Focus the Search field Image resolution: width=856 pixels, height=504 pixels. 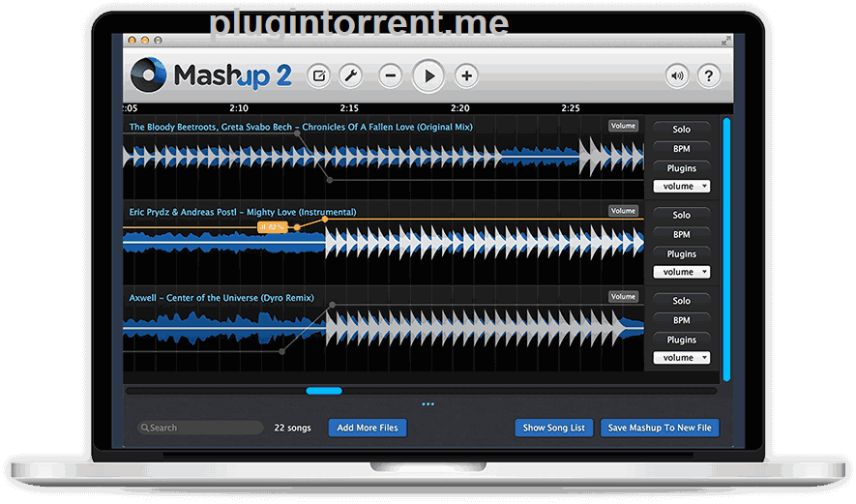click(200, 428)
